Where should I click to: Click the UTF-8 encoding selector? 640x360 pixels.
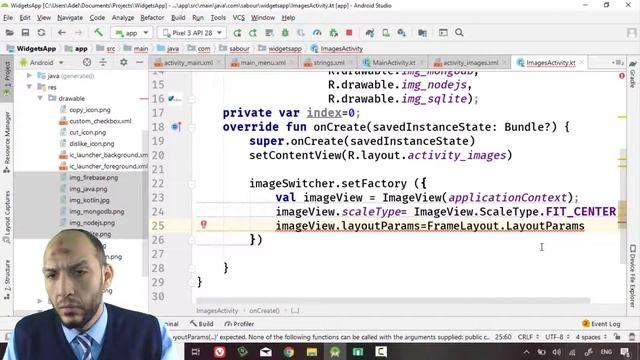[557, 337]
